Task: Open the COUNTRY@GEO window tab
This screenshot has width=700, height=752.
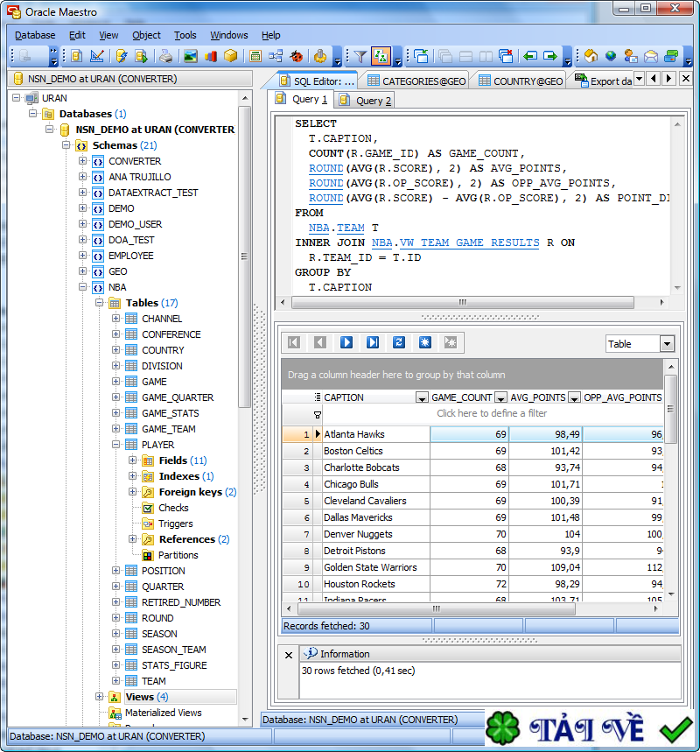Action: point(521,81)
